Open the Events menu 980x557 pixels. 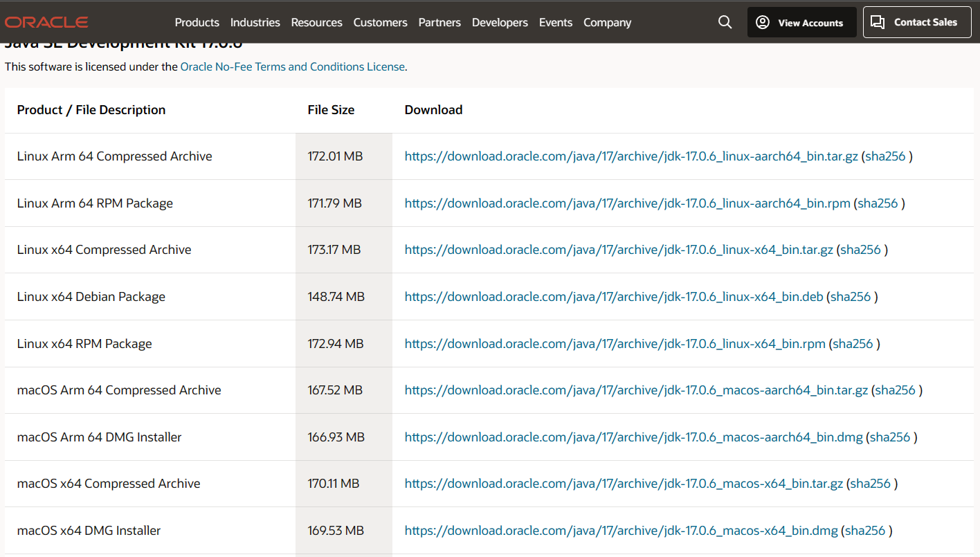[x=556, y=22]
